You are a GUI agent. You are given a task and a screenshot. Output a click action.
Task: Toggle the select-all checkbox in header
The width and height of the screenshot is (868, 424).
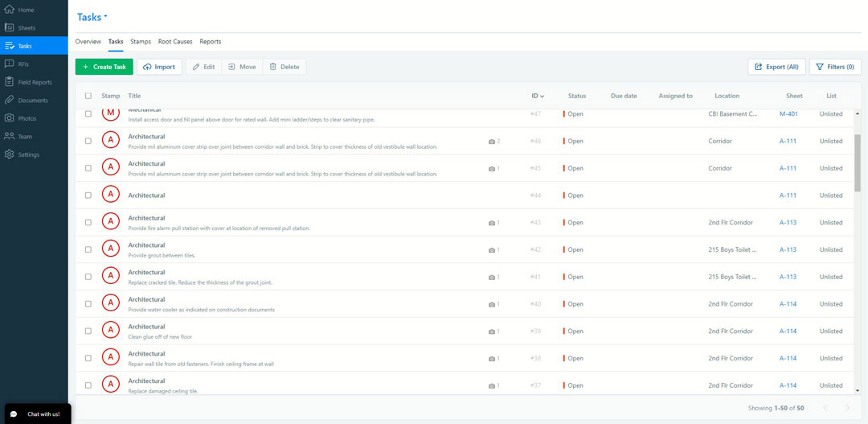(88, 96)
